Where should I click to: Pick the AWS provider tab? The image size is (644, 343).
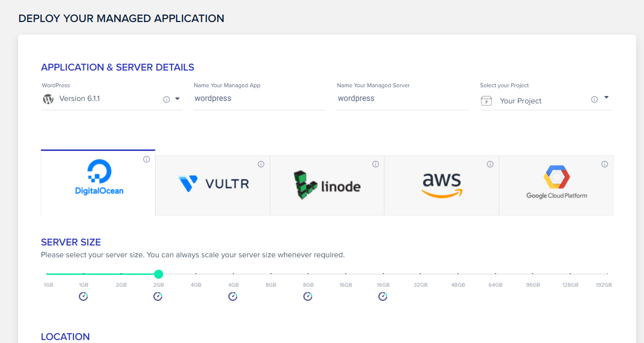click(442, 185)
